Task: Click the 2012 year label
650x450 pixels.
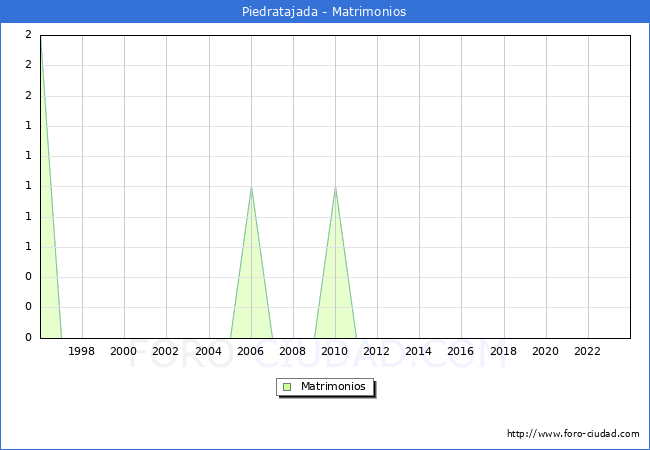Action: click(x=377, y=351)
